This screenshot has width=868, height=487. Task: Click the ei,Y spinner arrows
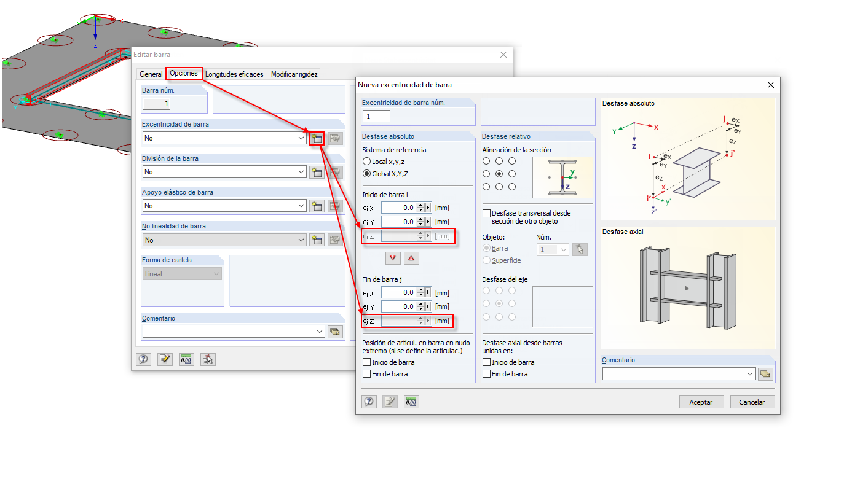(x=421, y=222)
